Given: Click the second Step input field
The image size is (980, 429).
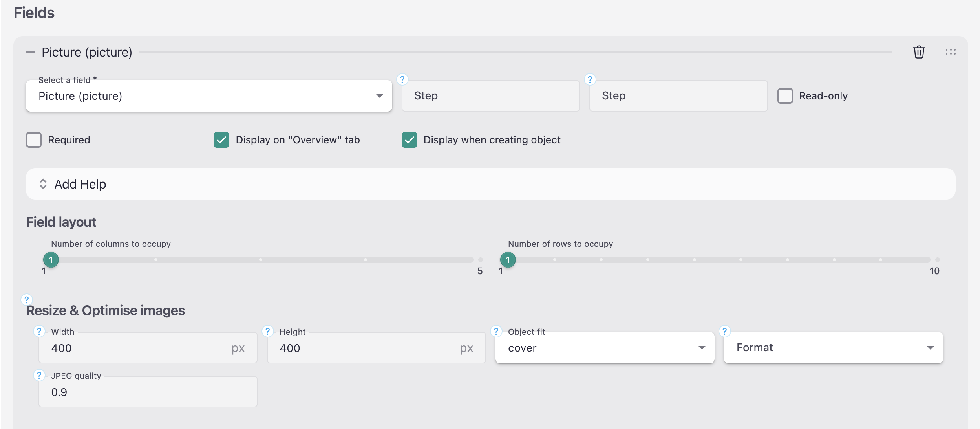Looking at the screenshot, I should (678, 96).
